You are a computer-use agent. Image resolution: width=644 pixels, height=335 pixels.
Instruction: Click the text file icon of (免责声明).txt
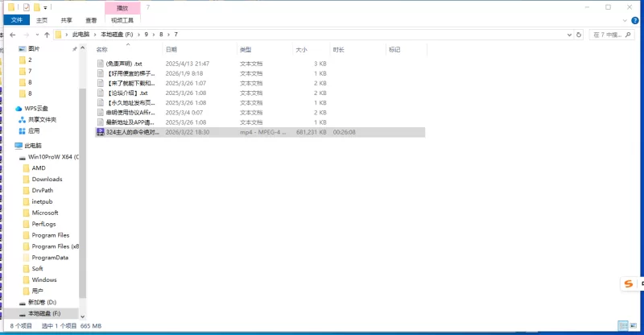pos(100,64)
